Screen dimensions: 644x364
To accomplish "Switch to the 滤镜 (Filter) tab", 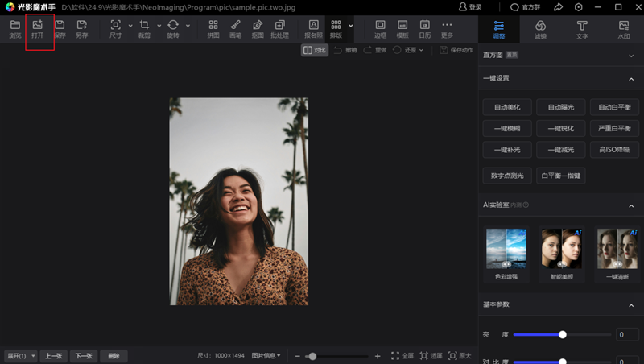I will tap(540, 29).
